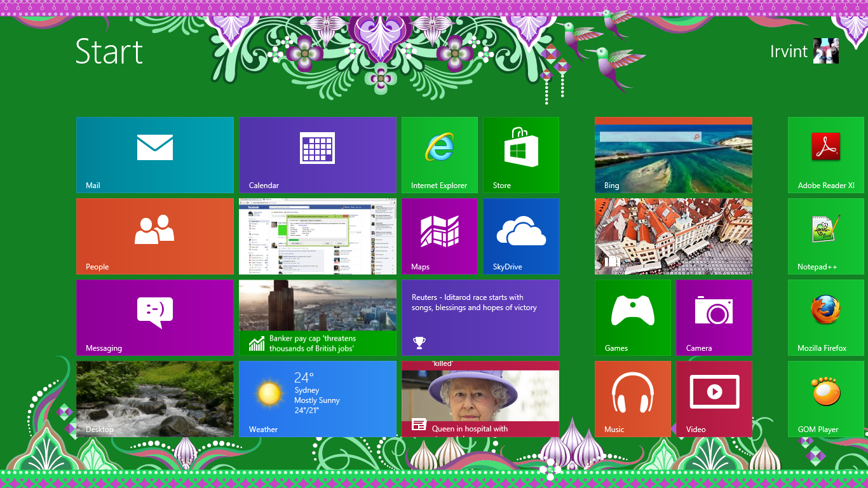
Task: Open the Video play icon tile
Action: [714, 392]
